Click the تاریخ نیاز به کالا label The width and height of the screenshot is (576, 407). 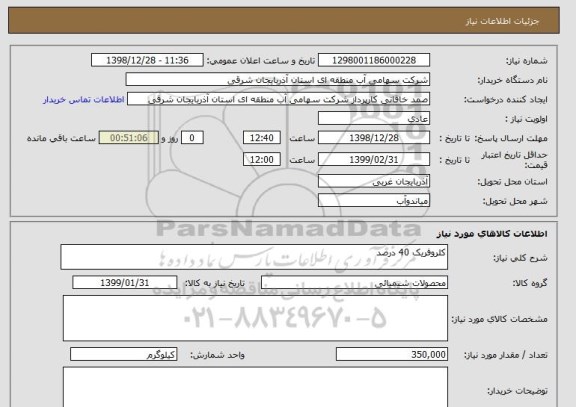pos(214,283)
